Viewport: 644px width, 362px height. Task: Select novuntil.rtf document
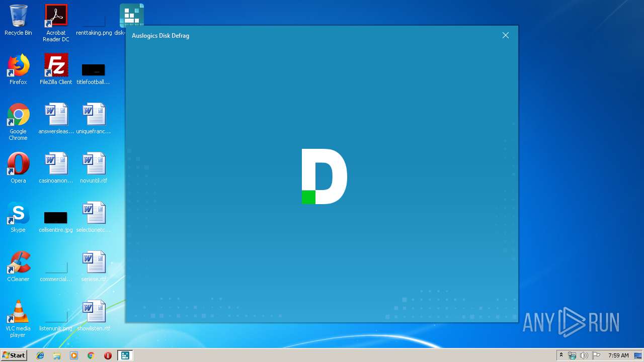(x=93, y=168)
